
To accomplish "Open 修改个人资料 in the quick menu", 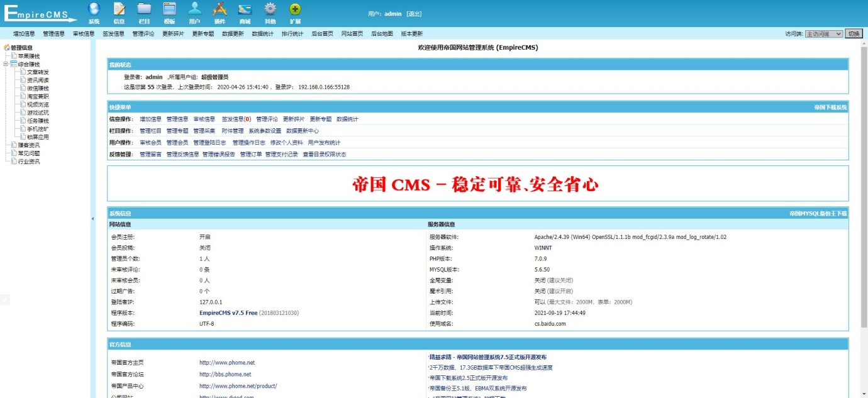I will click(287, 143).
